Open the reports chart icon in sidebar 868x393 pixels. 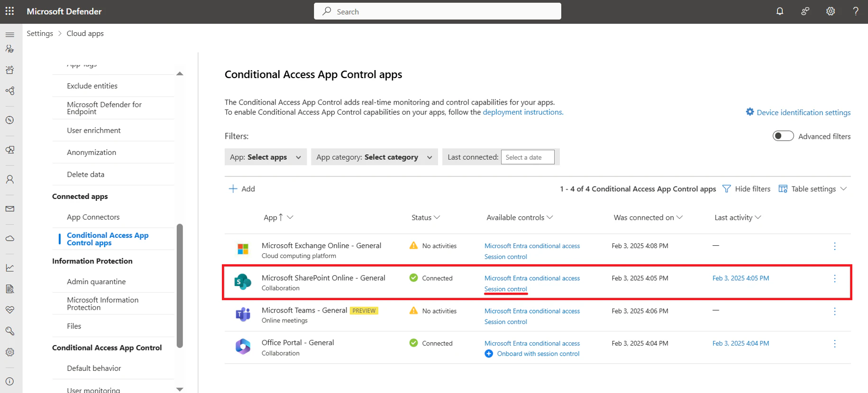pyautogui.click(x=10, y=268)
